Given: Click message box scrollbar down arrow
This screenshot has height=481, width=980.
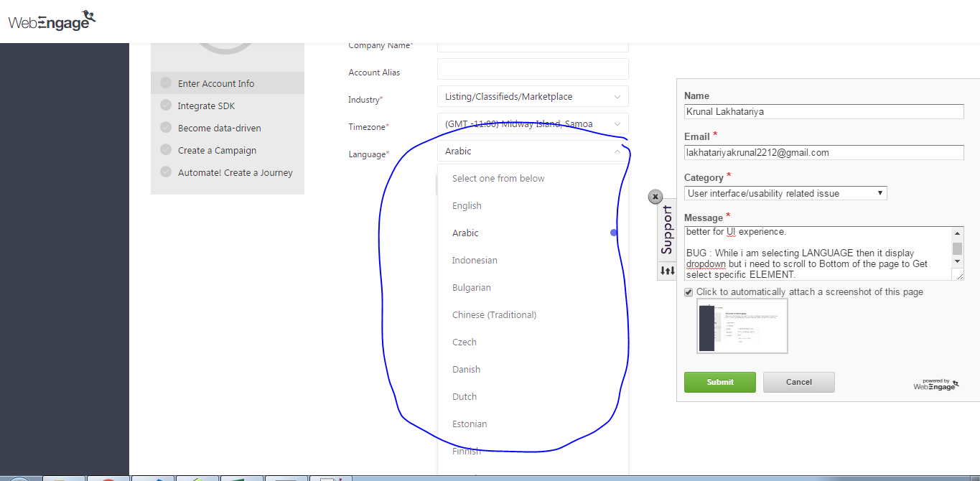Looking at the screenshot, I should pos(957,262).
